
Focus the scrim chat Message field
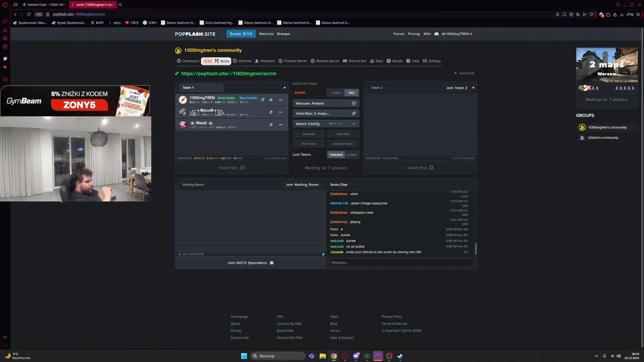tap(401, 262)
